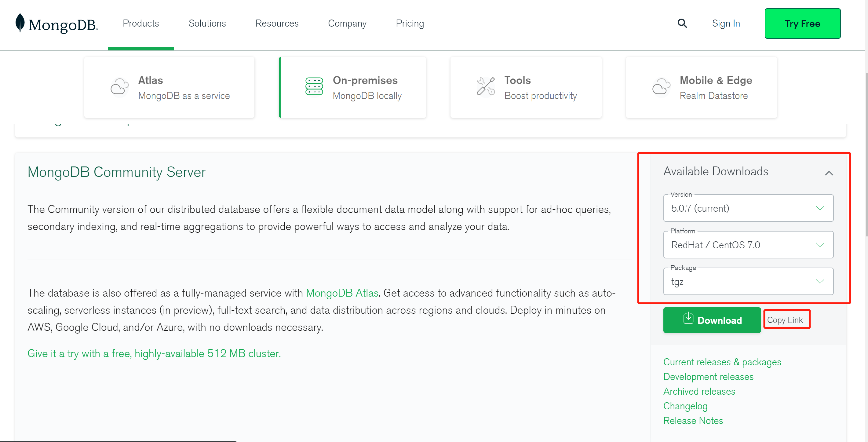The height and width of the screenshot is (442, 868).
Task: Open the Sign In link
Action: (726, 23)
